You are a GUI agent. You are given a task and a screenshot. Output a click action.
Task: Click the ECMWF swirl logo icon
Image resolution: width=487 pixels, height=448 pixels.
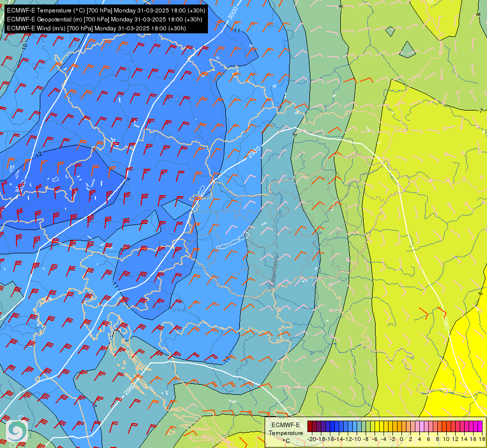tap(17, 431)
